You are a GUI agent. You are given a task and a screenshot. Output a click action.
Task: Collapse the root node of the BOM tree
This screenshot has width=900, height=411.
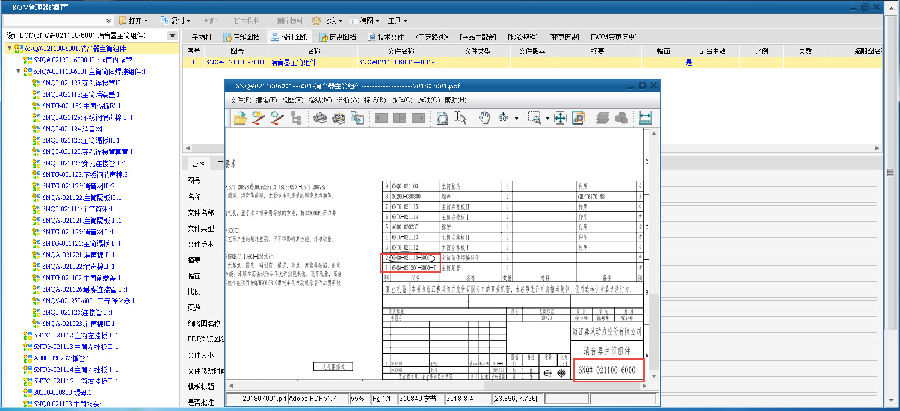pyautogui.click(x=9, y=48)
